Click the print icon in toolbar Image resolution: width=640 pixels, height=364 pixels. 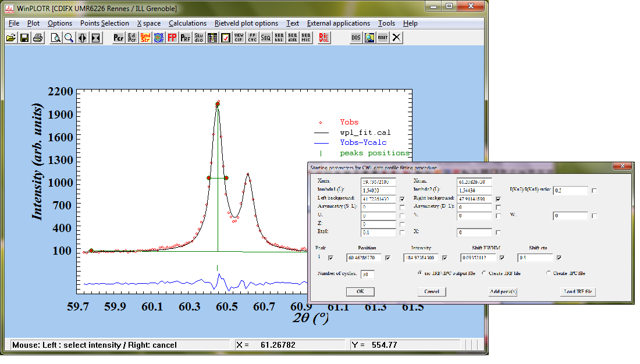pos(38,38)
